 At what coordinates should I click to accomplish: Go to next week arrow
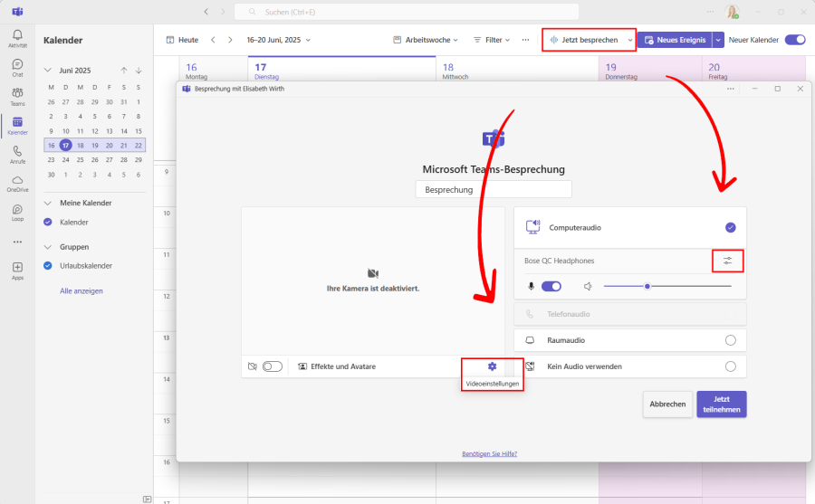click(230, 40)
